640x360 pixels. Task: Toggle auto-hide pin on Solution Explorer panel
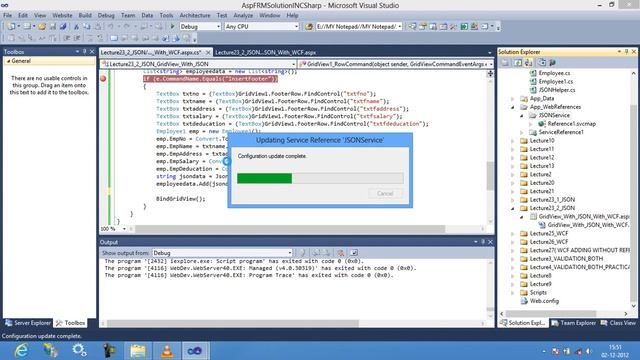pos(626,51)
